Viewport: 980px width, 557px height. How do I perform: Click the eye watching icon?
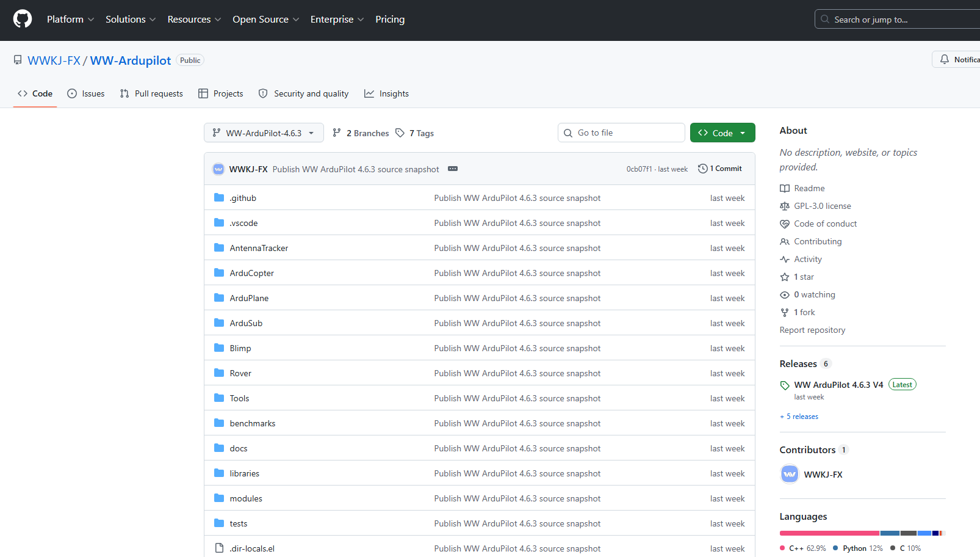point(785,295)
